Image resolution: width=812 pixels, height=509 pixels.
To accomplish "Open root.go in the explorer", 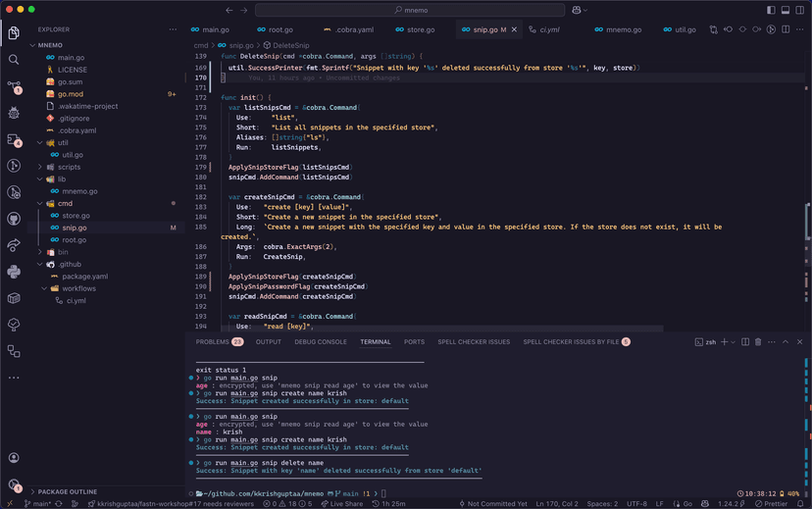I will [x=75, y=239].
